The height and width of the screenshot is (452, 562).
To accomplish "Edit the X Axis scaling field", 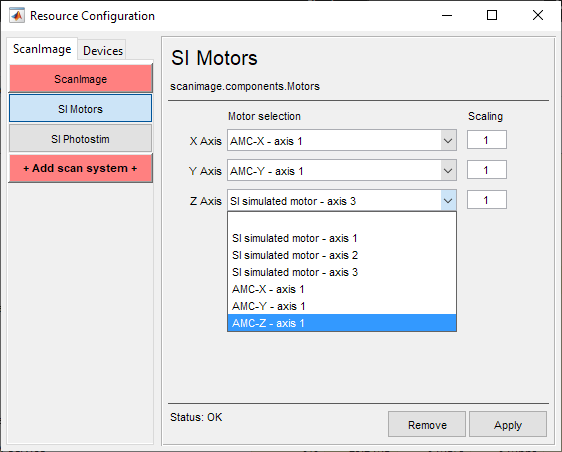I will click(486, 140).
